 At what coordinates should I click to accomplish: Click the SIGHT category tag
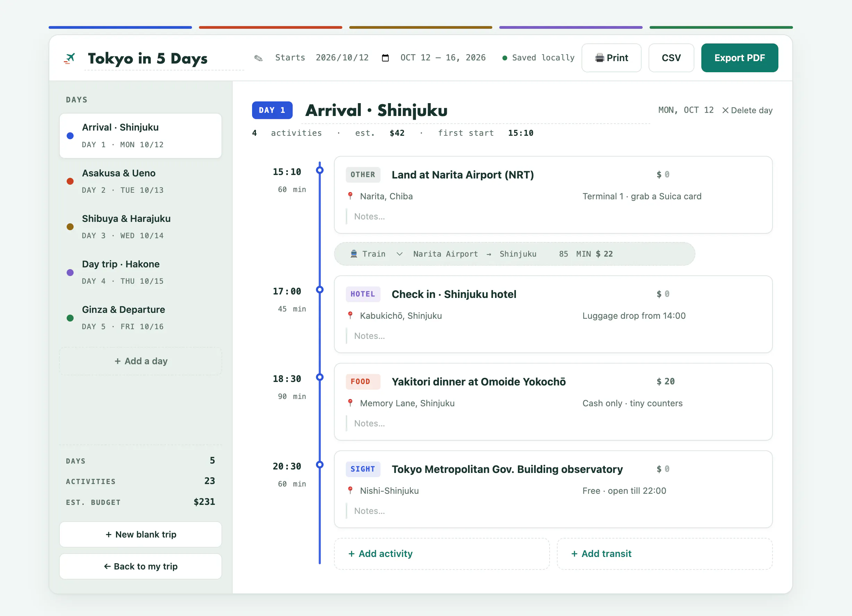point(363,469)
